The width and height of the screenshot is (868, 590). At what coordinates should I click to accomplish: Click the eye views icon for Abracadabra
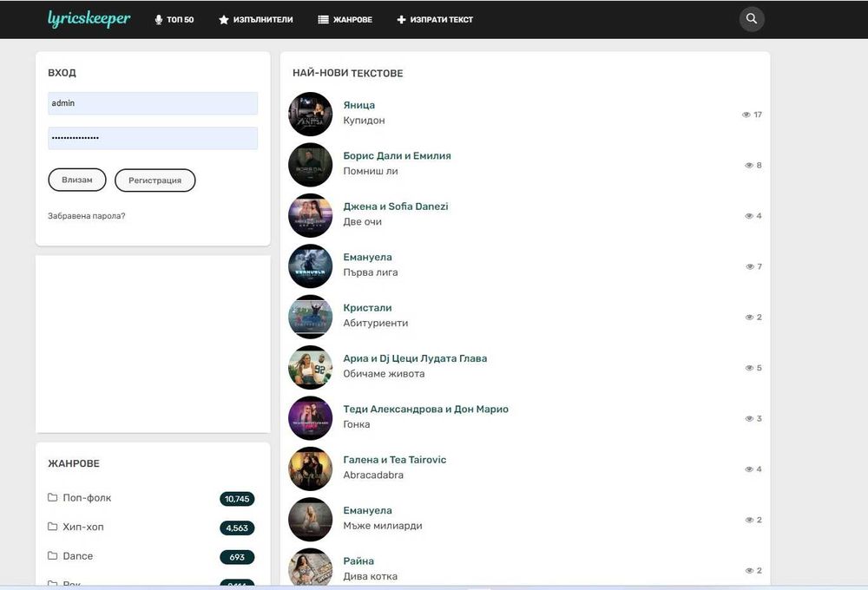pos(749,469)
